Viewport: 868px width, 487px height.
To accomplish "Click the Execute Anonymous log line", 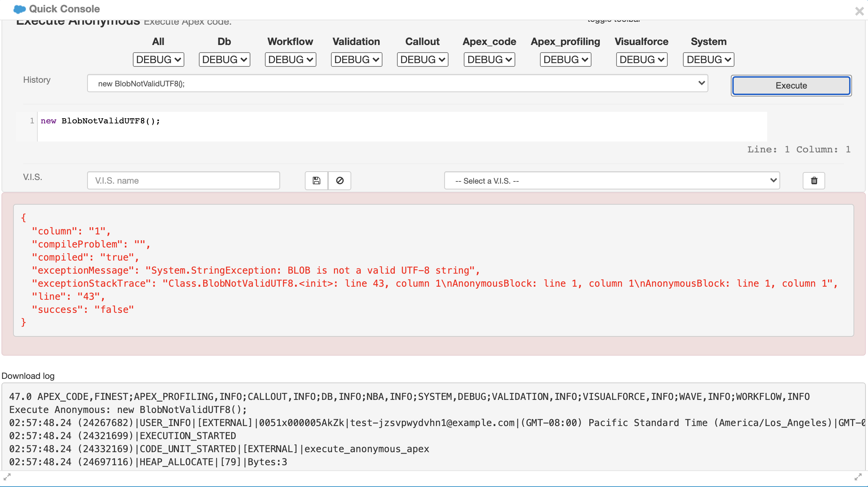I will pyautogui.click(x=128, y=410).
